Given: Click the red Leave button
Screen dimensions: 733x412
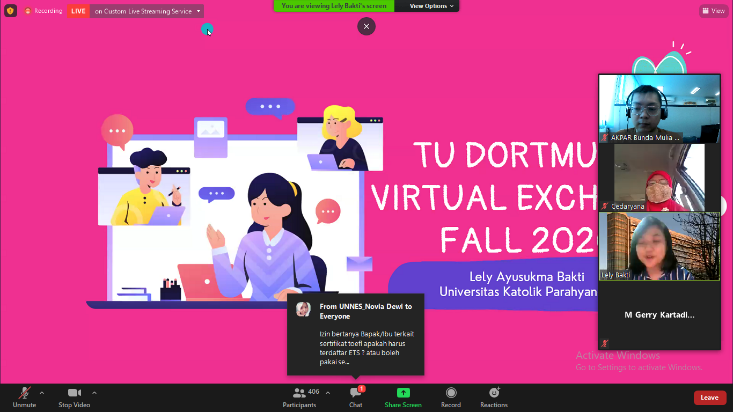Looking at the screenshot, I should click(x=710, y=398).
